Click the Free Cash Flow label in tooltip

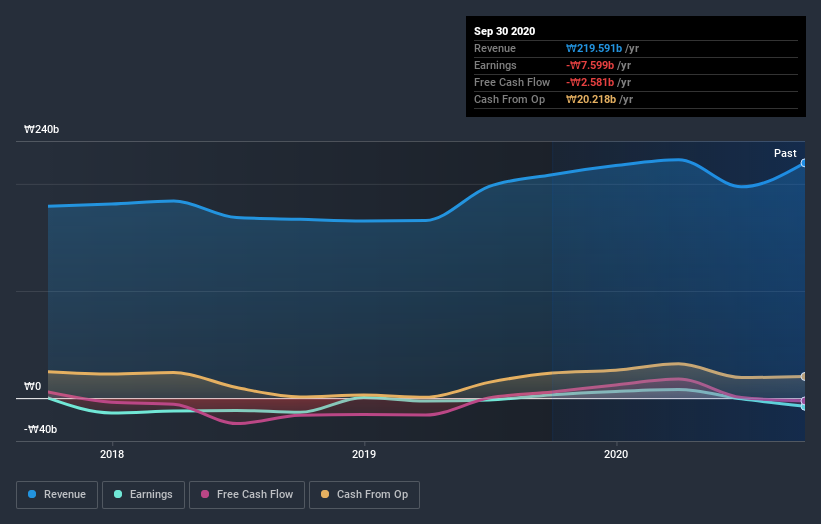coord(512,82)
